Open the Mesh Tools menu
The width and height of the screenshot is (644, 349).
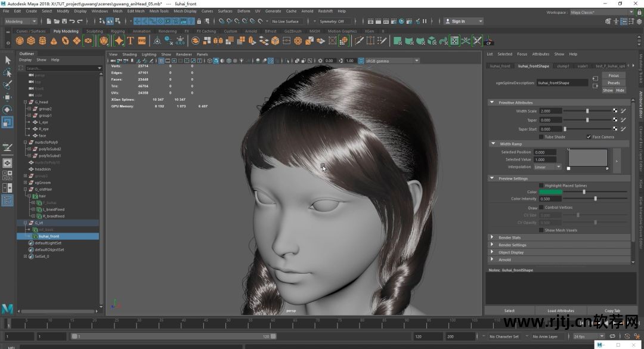[x=159, y=11]
